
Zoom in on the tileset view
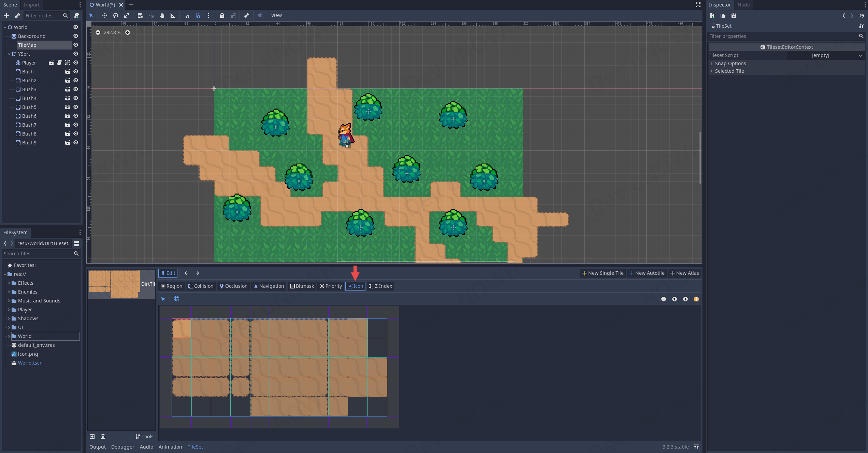coord(685,299)
